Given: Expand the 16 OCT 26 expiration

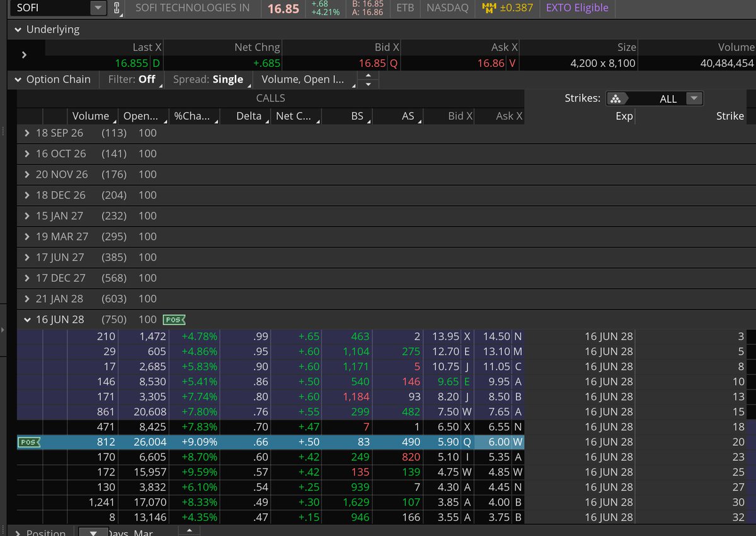Looking at the screenshot, I should pyautogui.click(x=26, y=154).
